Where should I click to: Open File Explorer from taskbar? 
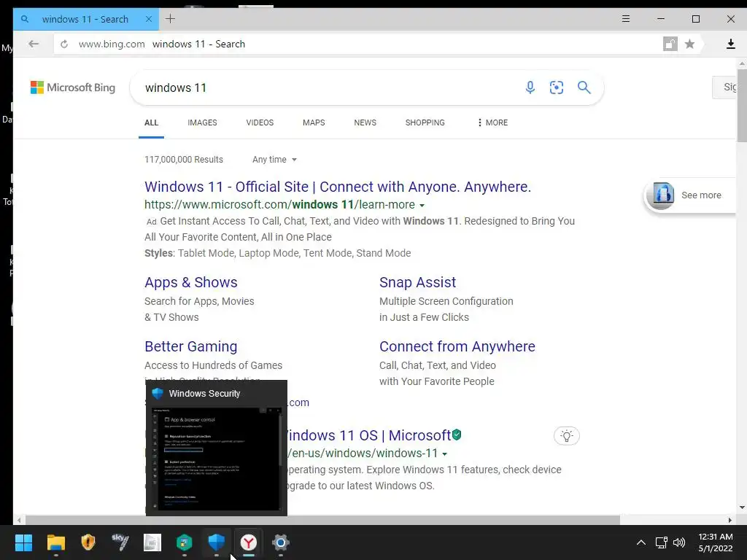coord(55,542)
